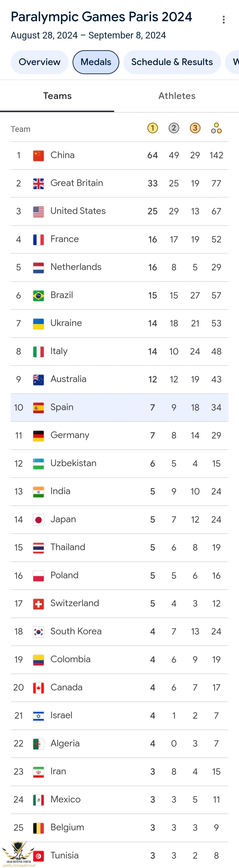
Task: Switch to the Overview tab
Action: pyautogui.click(x=39, y=62)
